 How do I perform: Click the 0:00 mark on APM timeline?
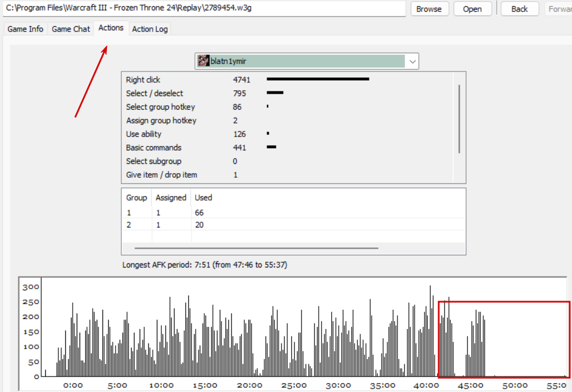(x=73, y=386)
